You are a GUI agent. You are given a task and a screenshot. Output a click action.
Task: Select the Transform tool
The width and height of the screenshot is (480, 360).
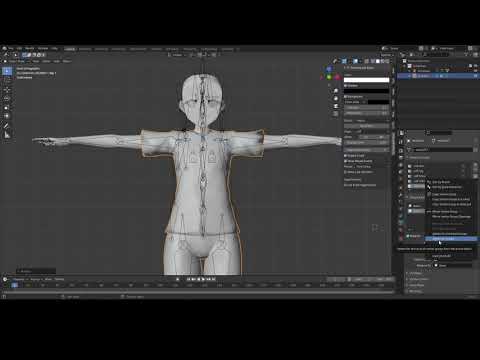(x=7, y=117)
